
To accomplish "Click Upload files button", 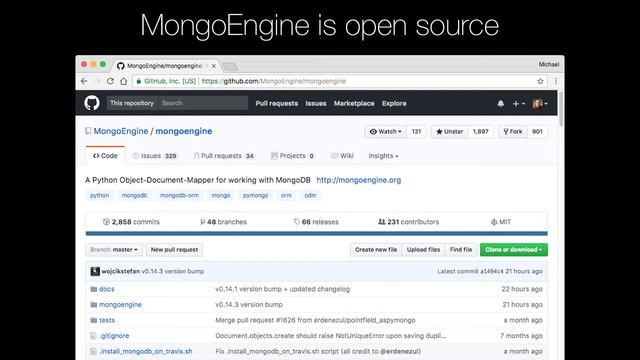I will 423,250.
